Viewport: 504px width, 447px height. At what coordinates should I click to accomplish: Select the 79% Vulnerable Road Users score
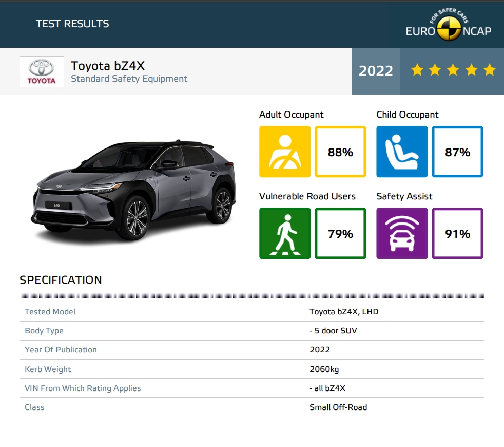click(x=340, y=233)
